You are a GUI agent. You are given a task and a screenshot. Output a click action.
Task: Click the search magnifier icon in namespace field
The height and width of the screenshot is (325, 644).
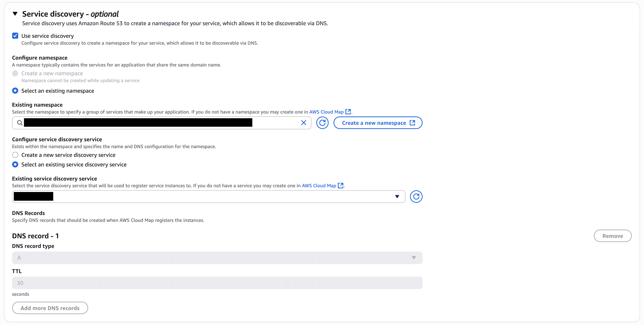tap(20, 123)
